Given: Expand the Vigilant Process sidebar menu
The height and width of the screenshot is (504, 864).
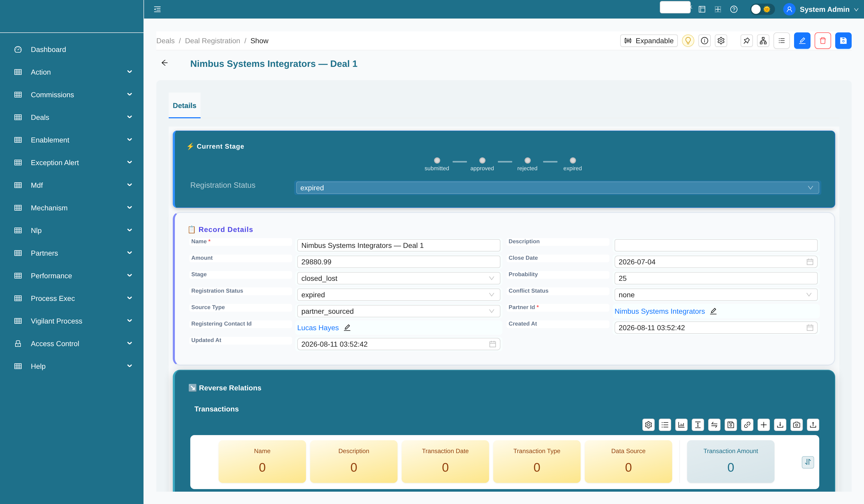Looking at the screenshot, I should 72,321.
